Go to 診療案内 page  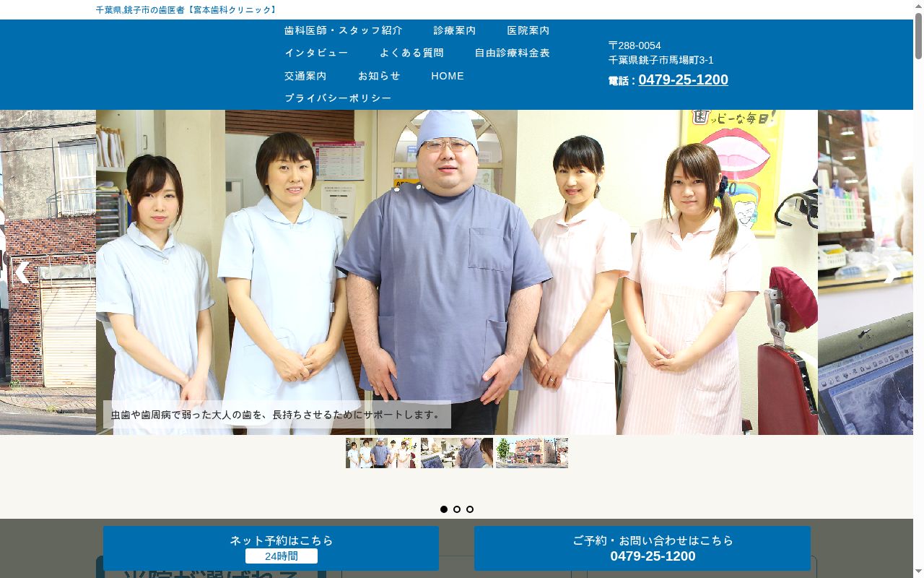[455, 30]
